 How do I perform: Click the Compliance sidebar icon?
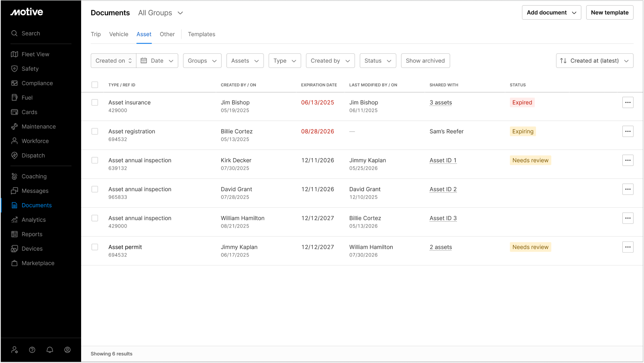(x=14, y=83)
